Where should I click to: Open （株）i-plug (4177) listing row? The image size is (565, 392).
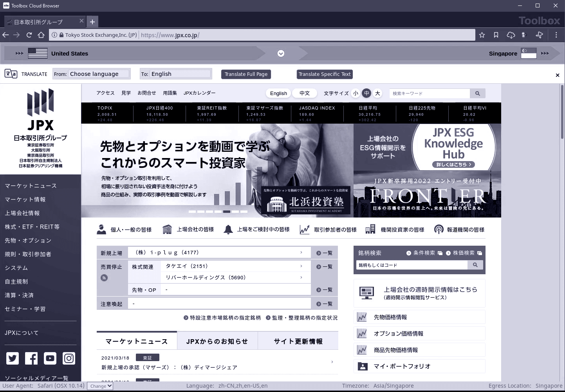(219, 253)
